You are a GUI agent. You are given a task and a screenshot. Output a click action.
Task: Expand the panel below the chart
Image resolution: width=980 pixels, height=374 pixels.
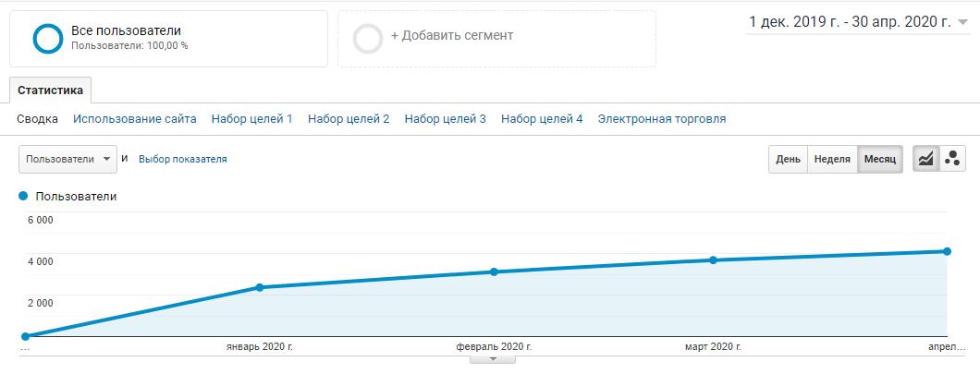[x=492, y=359]
